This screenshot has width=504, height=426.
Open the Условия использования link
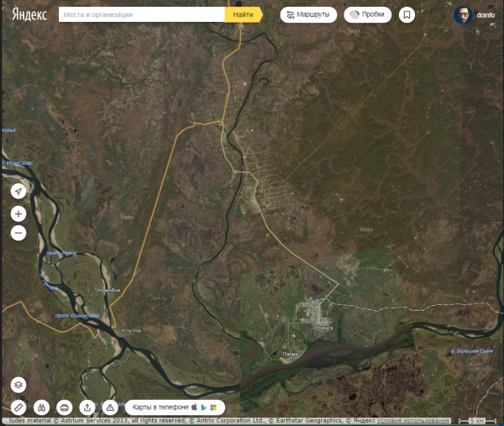[413, 420]
